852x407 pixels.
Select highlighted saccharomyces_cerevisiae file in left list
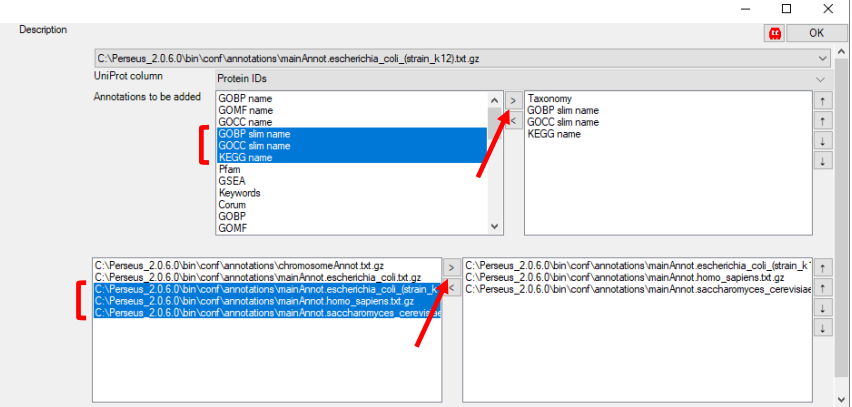click(267, 313)
